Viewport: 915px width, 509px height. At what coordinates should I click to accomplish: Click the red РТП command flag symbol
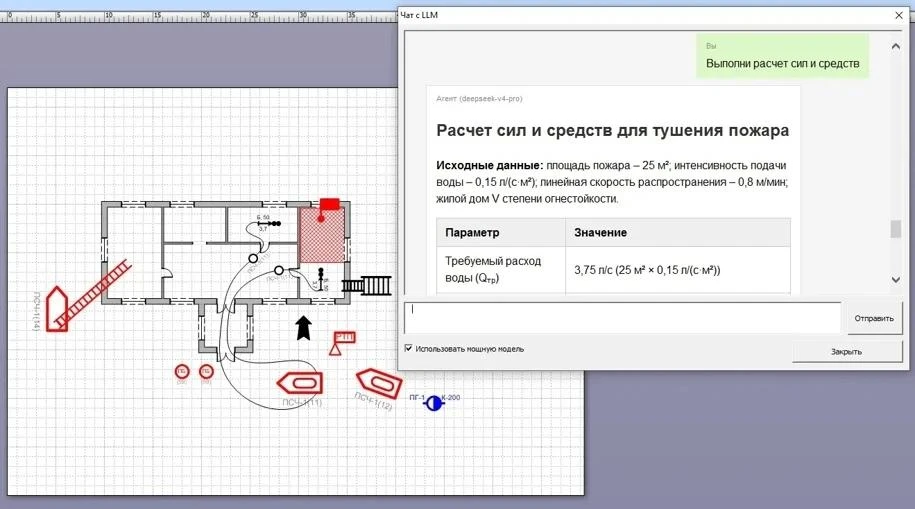pyautogui.click(x=342, y=343)
